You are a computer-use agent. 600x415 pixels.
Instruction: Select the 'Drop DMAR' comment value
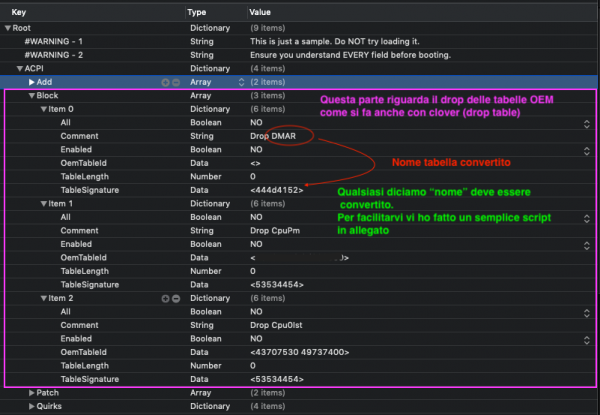coord(273,136)
